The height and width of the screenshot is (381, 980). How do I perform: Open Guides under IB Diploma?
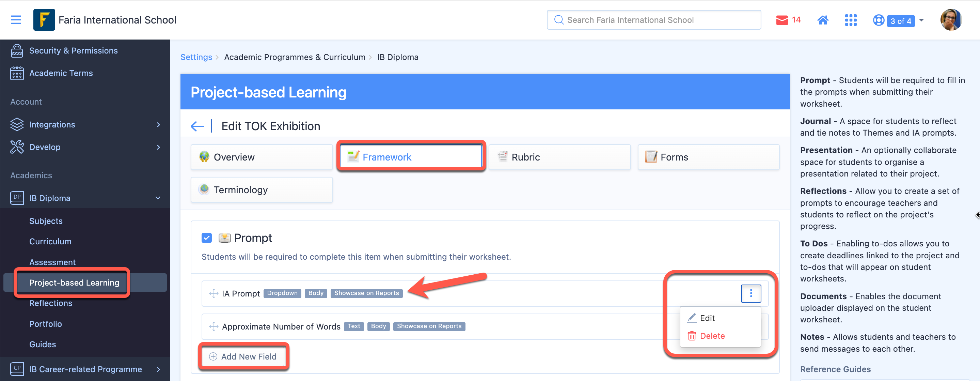[43, 344]
